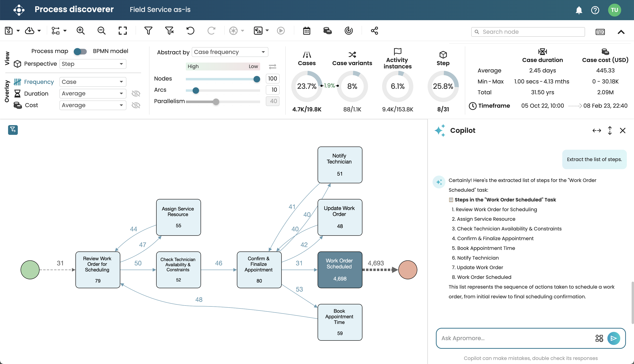Select the Duration overlay label
Viewport: 634px width, 364px height.
coord(36,94)
